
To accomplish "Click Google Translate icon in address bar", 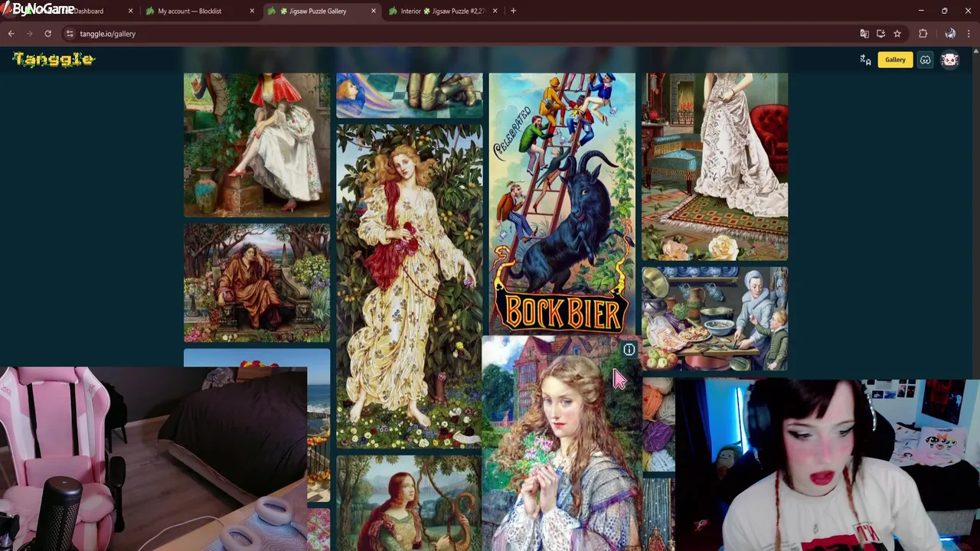I will click(x=864, y=34).
